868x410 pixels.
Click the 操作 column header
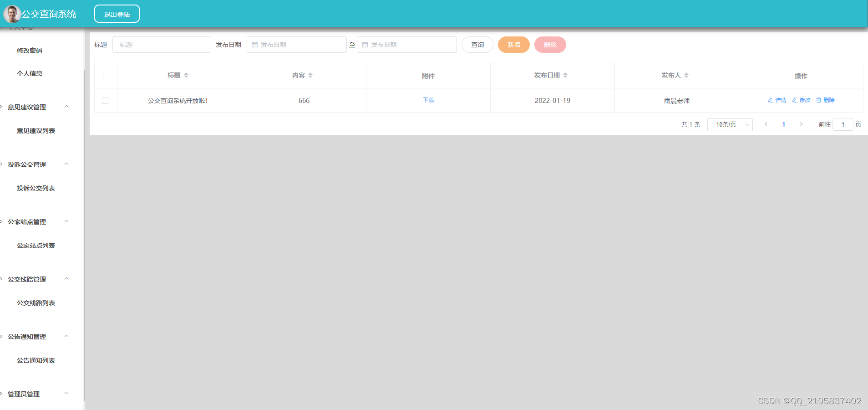click(x=801, y=76)
